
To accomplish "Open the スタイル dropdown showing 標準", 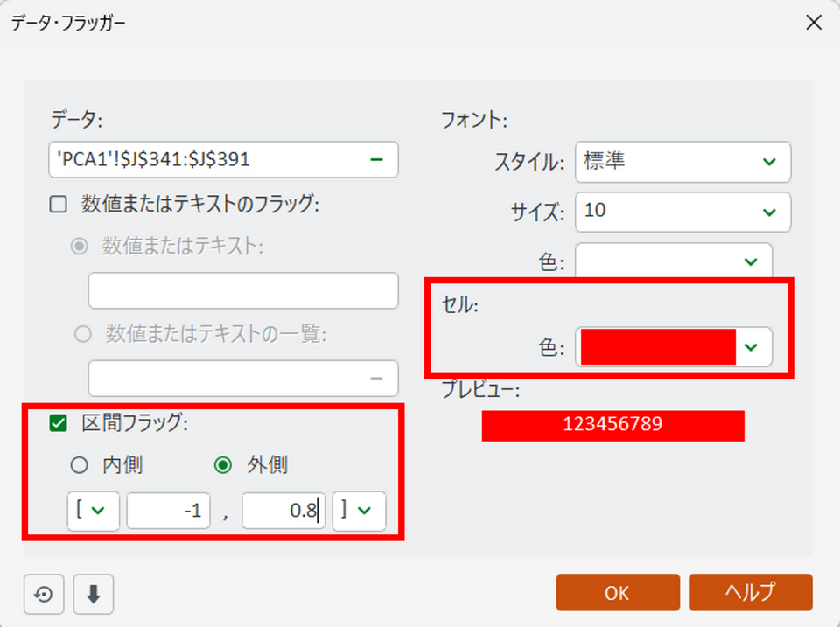I will tap(682, 162).
